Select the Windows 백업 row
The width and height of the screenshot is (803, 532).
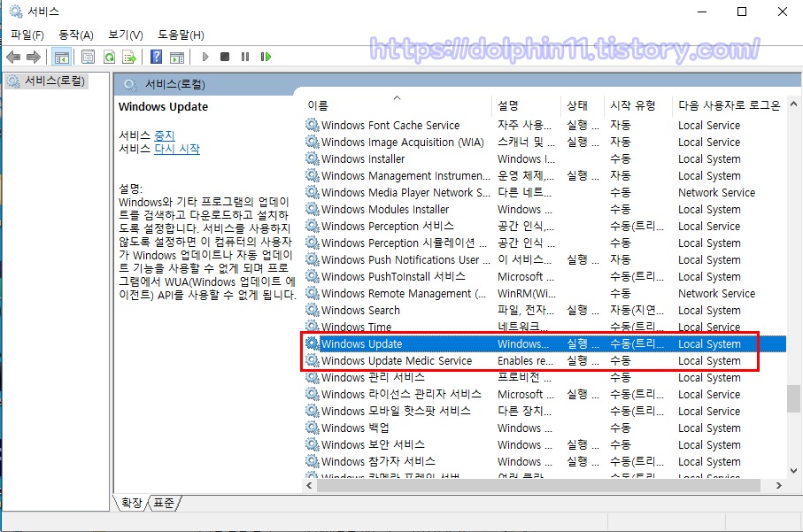pos(544,428)
